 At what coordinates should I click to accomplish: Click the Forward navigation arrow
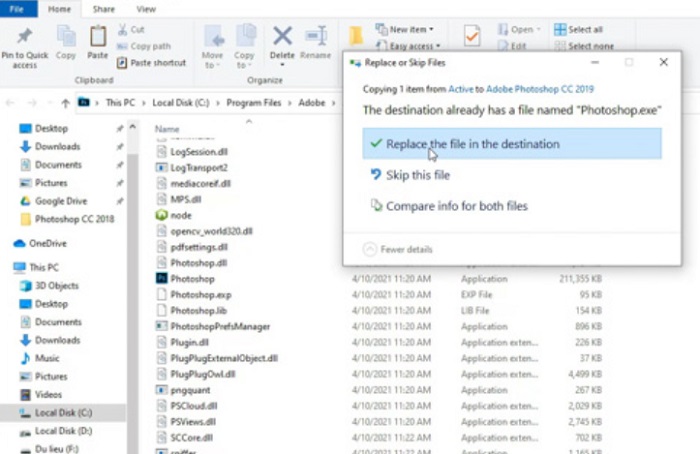point(32,103)
